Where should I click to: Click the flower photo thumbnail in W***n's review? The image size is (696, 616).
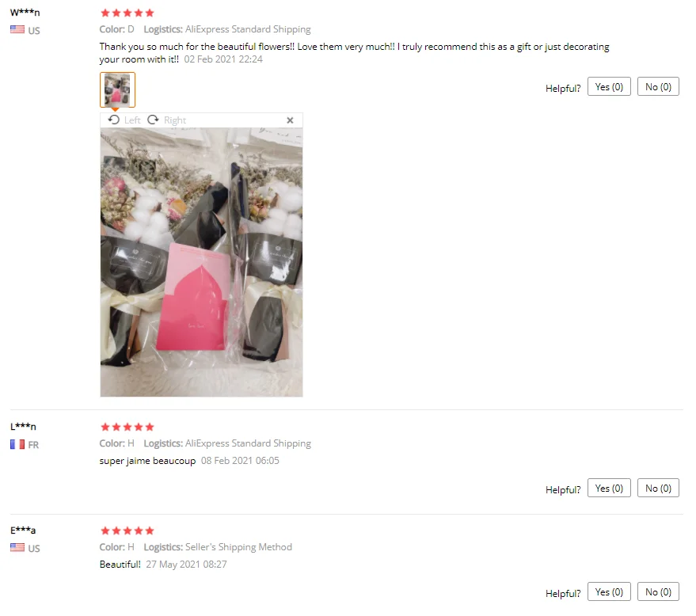[x=117, y=89]
